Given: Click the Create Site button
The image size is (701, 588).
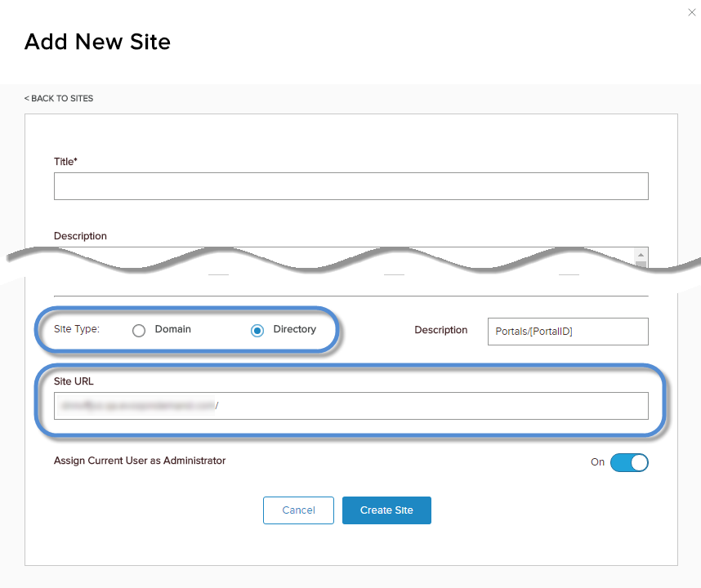Looking at the screenshot, I should pos(386,510).
